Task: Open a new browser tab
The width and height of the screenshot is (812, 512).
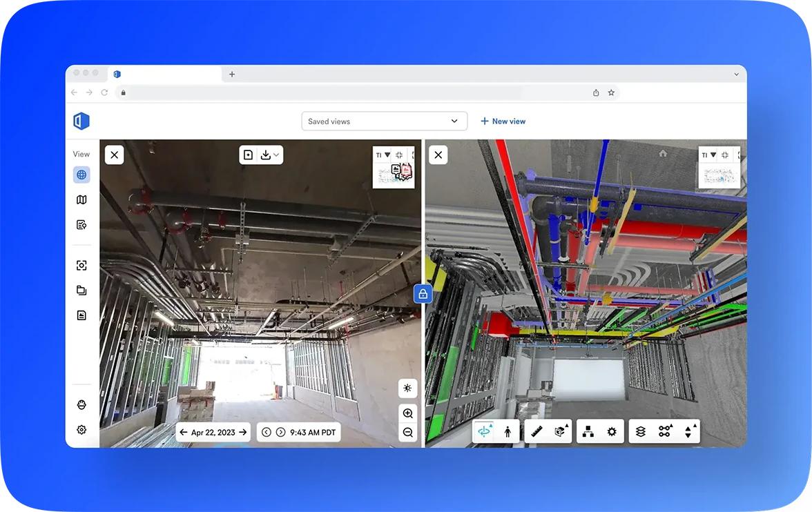Action: 231,74
